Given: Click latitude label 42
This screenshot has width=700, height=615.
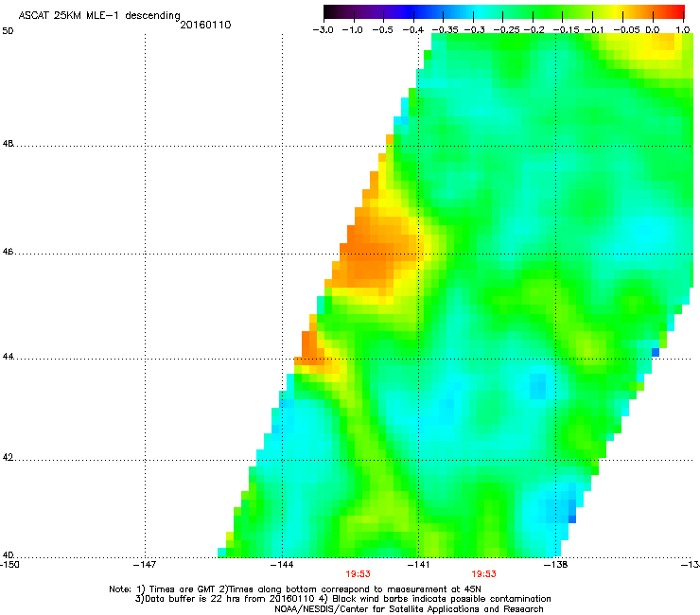Looking at the screenshot, I should 8,457.
